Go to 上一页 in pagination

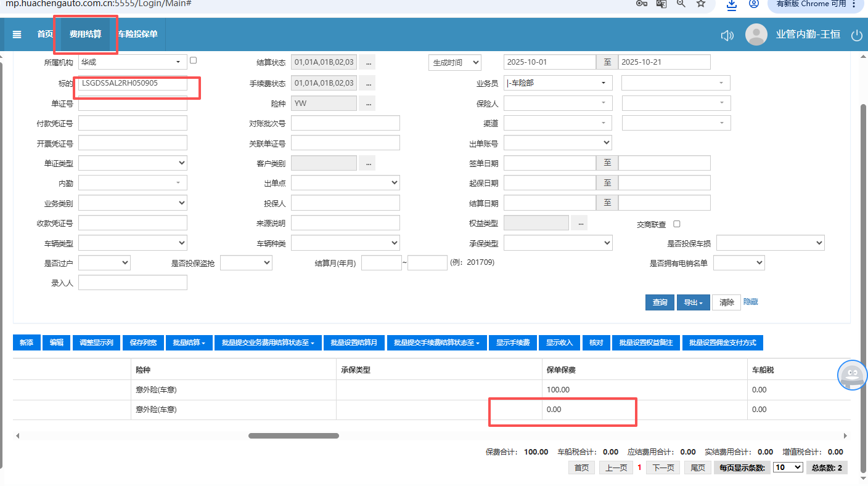point(616,468)
